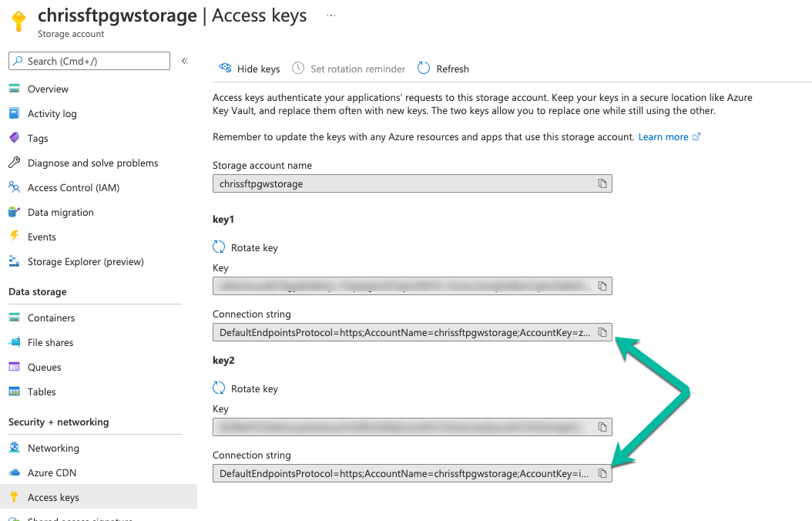Image resolution: width=812 pixels, height=521 pixels.
Task: Copy the storage account name
Action: 602,183
